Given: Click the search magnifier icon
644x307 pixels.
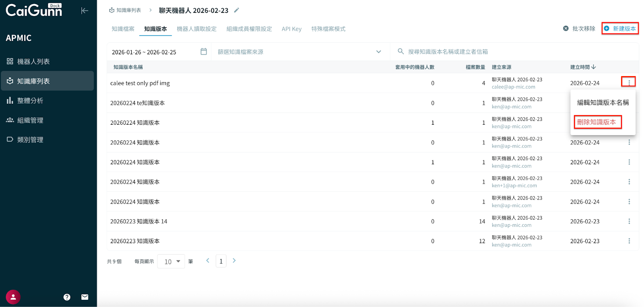Looking at the screenshot, I should (x=400, y=52).
